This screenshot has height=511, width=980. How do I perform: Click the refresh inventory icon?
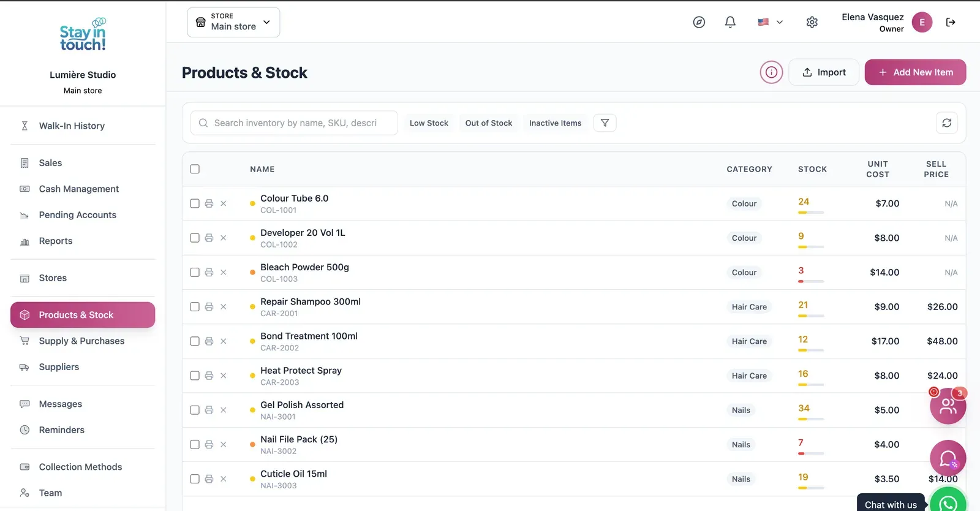[x=947, y=123]
